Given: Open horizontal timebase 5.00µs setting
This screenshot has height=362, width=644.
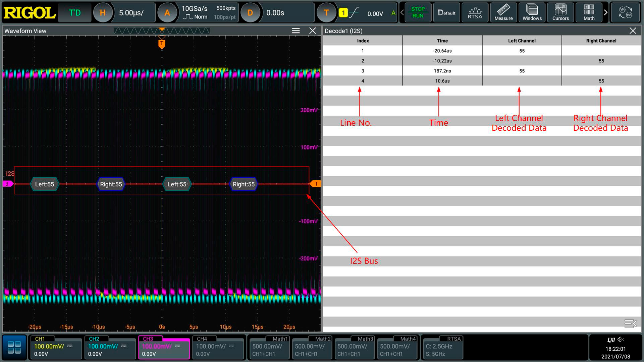Looking at the screenshot, I should tap(131, 13).
